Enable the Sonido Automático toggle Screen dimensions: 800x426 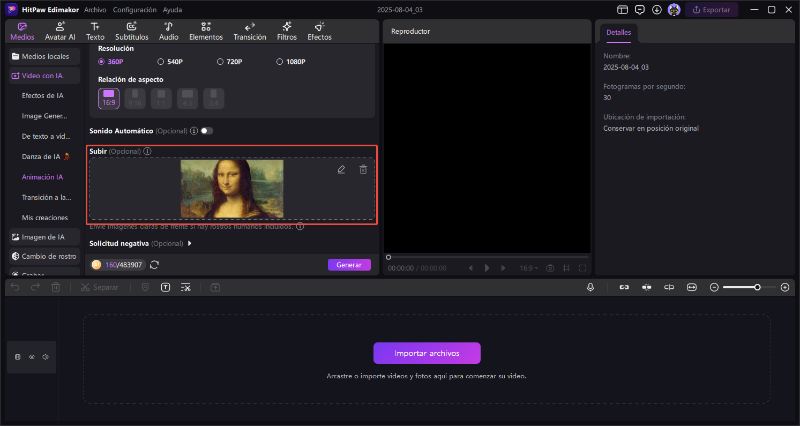[206, 131]
